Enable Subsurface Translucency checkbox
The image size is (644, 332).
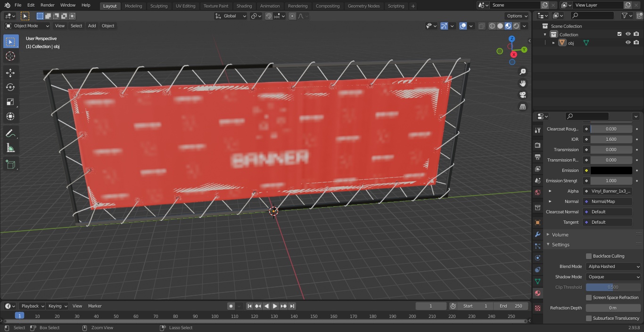pos(588,318)
